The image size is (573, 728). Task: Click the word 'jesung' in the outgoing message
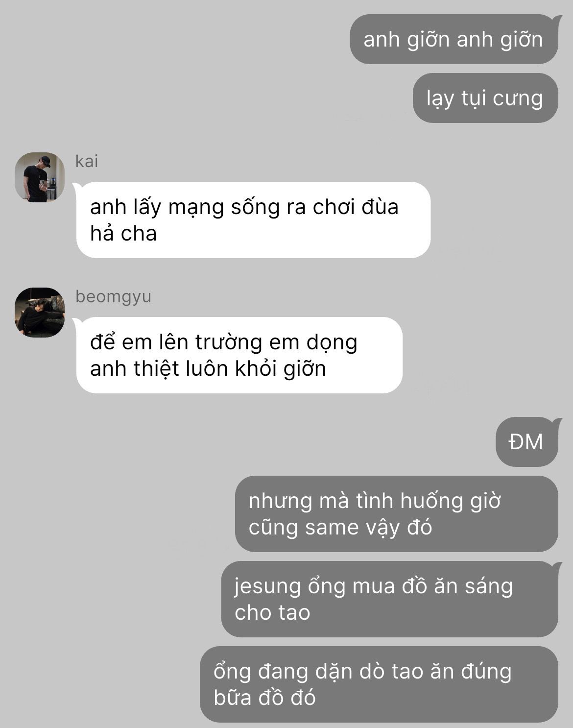click(x=267, y=587)
